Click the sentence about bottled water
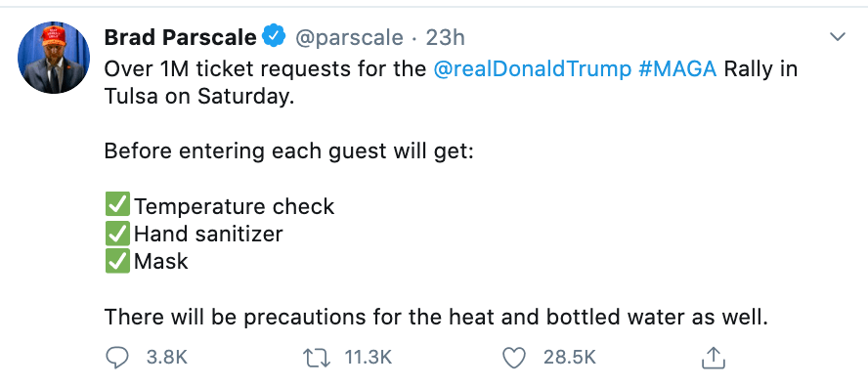 click(x=436, y=318)
